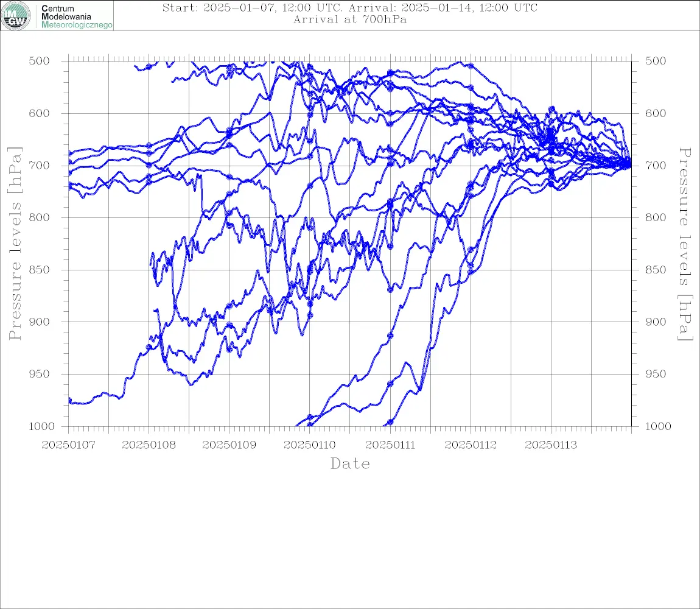Click the left 'Pressure levels [hPa]' axis title

(x=15, y=244)
